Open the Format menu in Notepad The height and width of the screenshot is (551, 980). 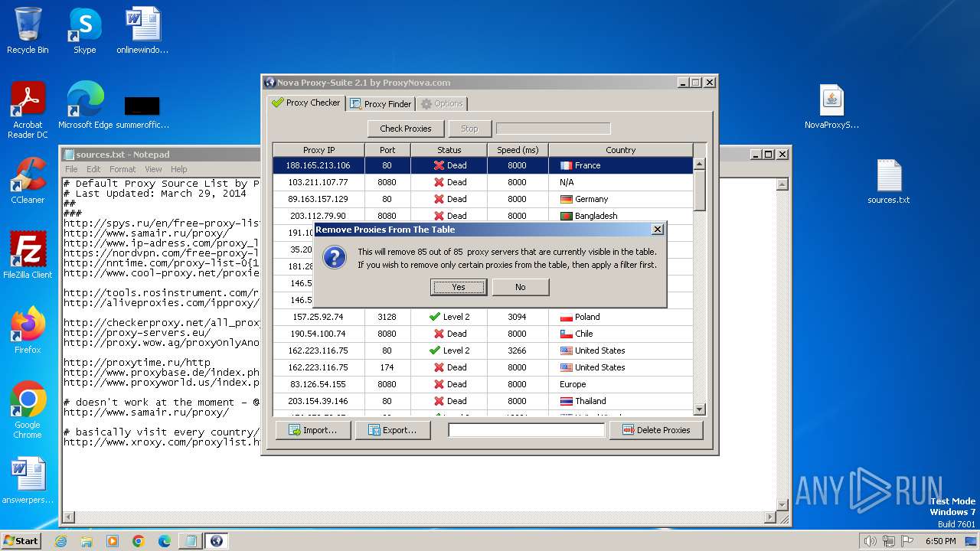pyautogui.click(x=122, y=169)
